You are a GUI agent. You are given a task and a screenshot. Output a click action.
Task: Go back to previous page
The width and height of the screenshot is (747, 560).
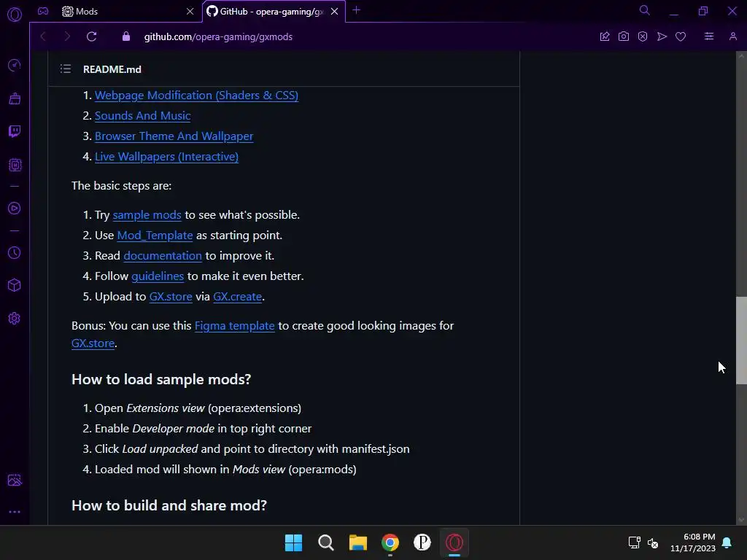click(43, 36)
